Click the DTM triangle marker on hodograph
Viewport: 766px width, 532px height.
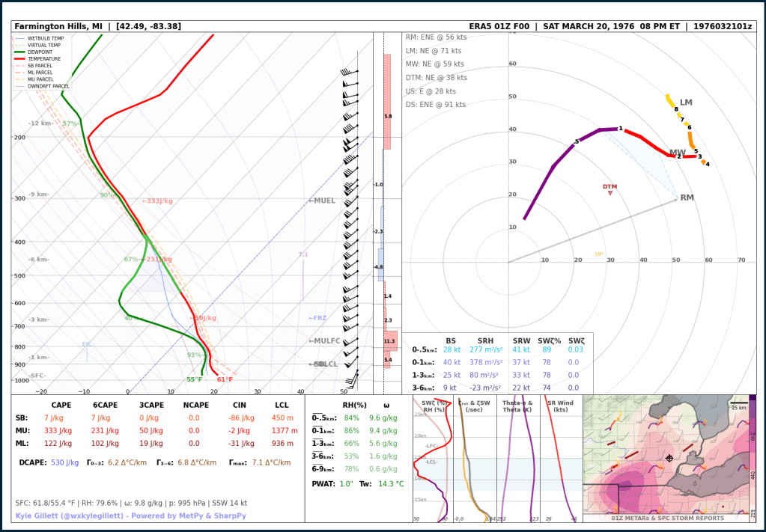coord(610,193)
